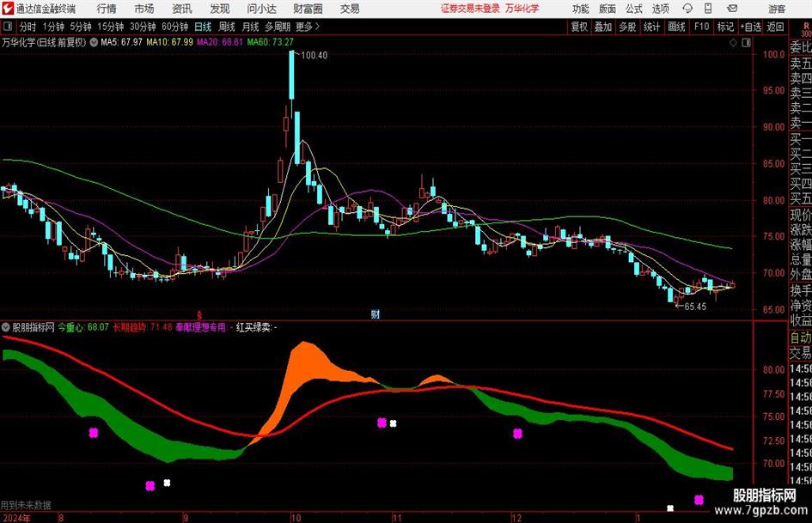Expand the 更多 periods chevron
Viewport: 812px width, 523px height.
click(x=308, y=27)
